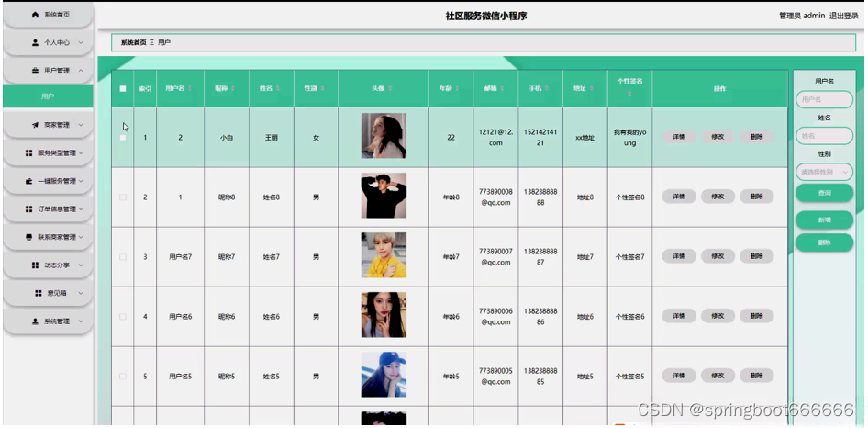Expand the 个人中心 menu chevron
Viewport: 868px width, 428px height.
[x=81, y=42]
